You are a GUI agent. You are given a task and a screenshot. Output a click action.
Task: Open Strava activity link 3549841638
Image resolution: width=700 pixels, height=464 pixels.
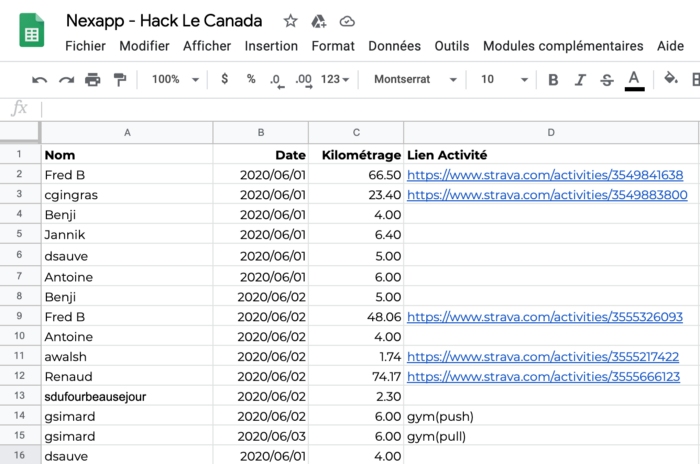545,175
